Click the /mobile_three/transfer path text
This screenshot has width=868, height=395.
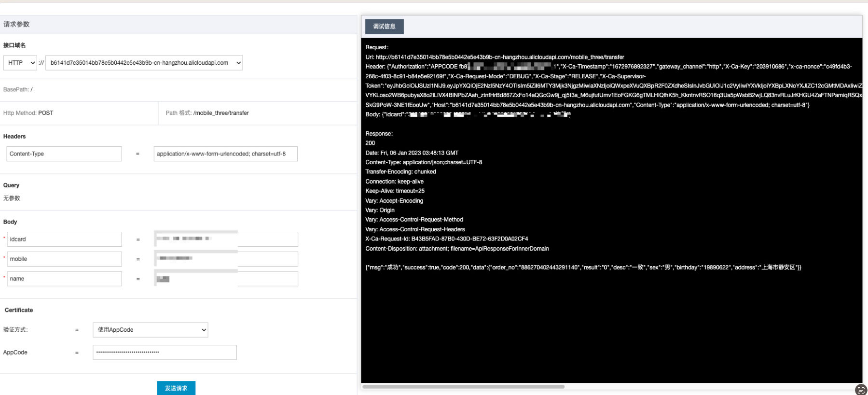click(221, 113)
